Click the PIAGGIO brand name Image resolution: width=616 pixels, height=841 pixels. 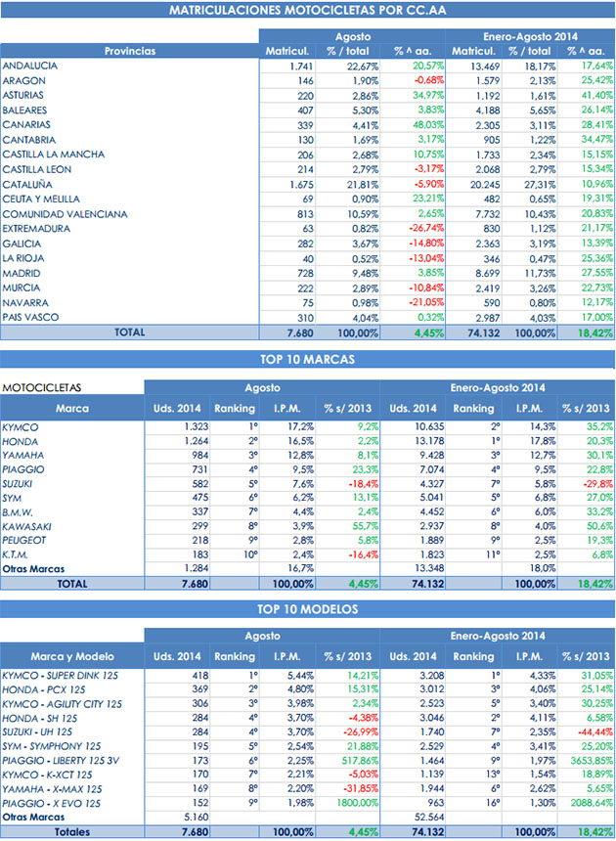tap(23, 469)
